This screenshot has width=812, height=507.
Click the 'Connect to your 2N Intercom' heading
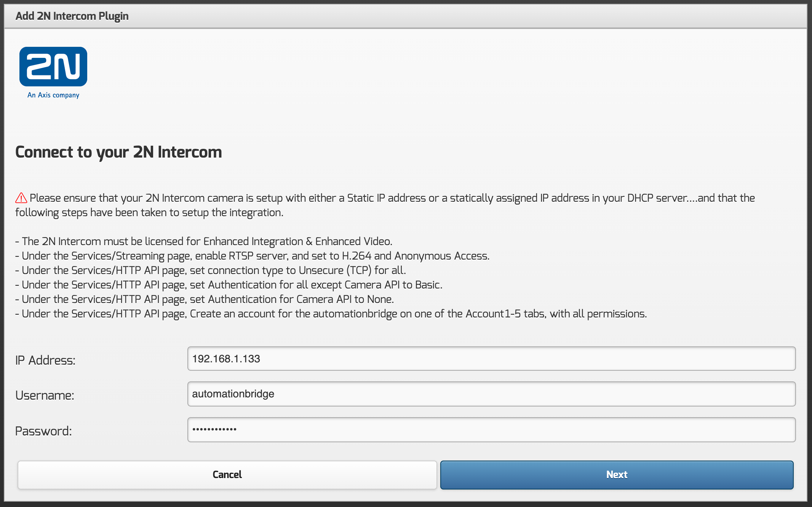(118, 152)
